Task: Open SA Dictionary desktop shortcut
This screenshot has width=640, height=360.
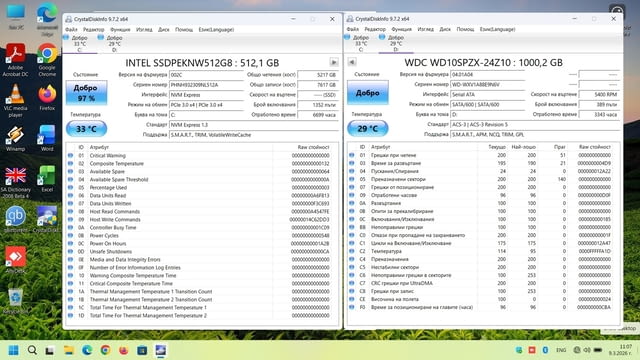Action: point(16,182)
